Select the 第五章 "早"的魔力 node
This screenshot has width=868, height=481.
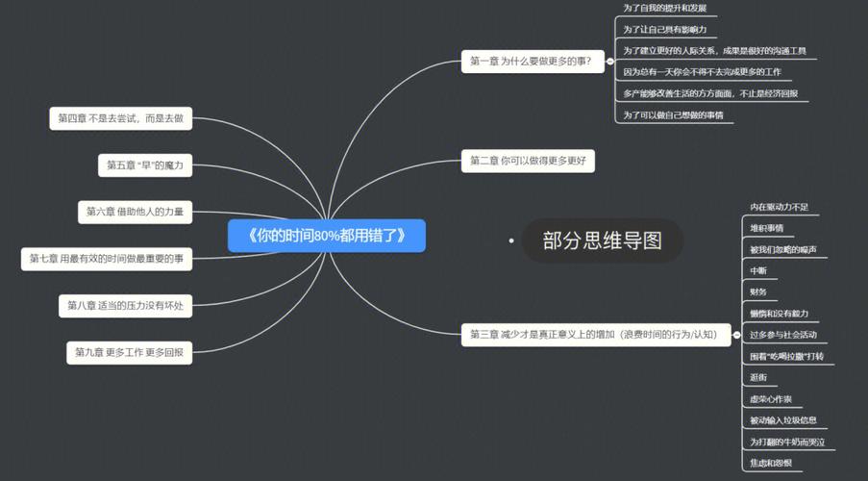pos(145,165)
